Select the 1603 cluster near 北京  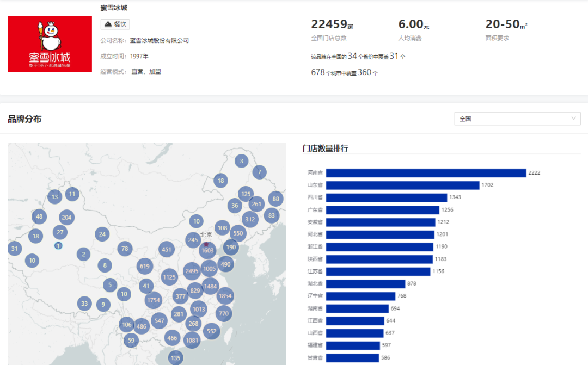click(x=207, y=250)
